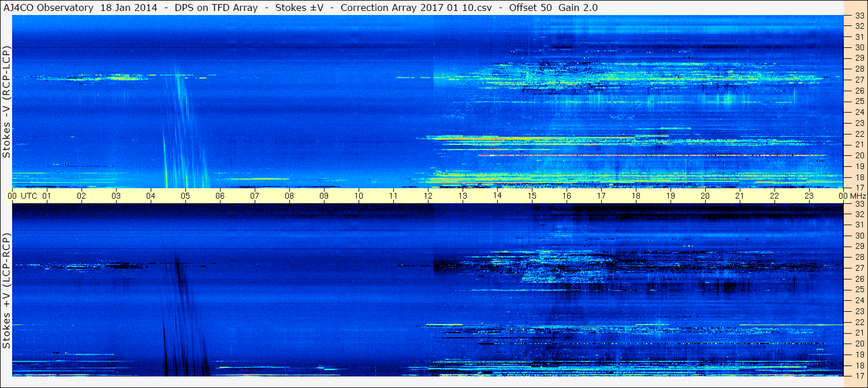Click the "Stokes ±V" header label
Viewport: 868px width, 388px height.
(299, 8)
